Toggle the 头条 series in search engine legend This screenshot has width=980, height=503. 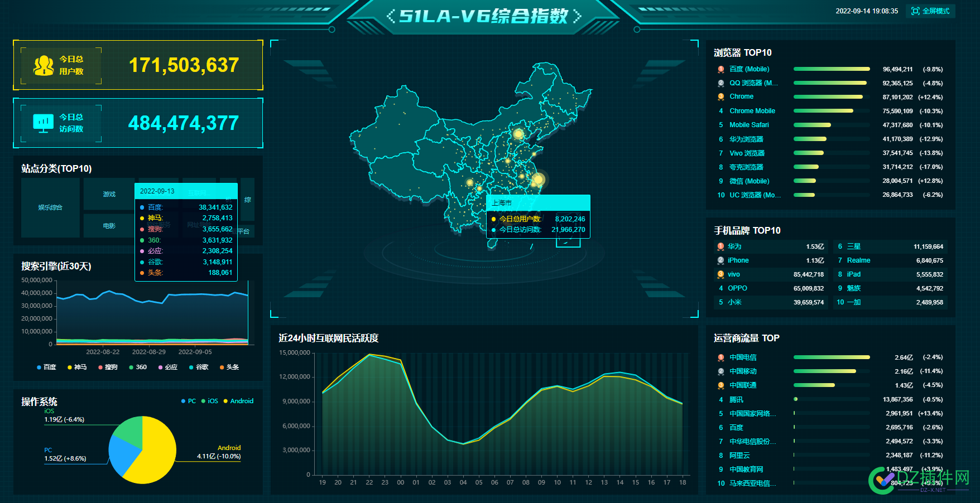229,367
